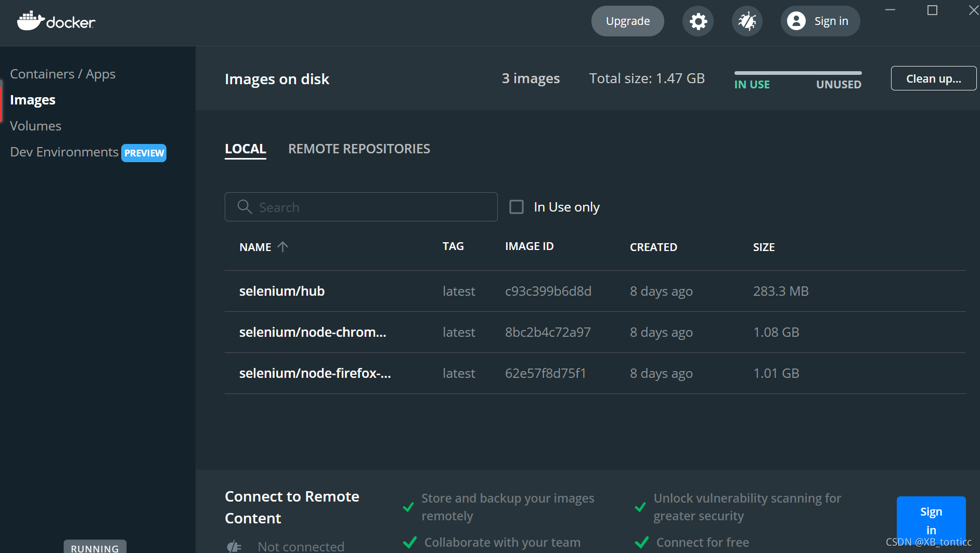Select the Local tab
Screen dimensions: 980x553
[x=245, y=149]
